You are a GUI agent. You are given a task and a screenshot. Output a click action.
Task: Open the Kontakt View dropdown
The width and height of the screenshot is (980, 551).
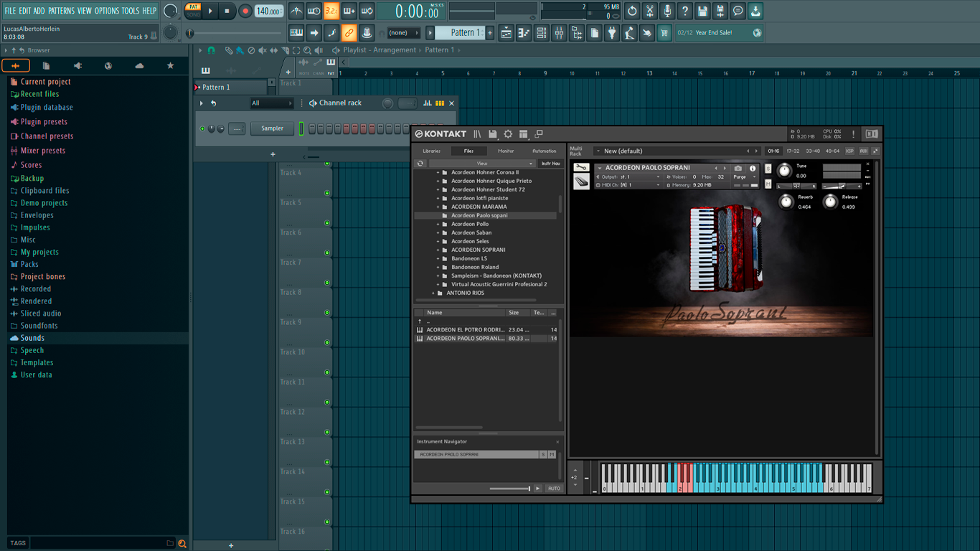(482, 164)
